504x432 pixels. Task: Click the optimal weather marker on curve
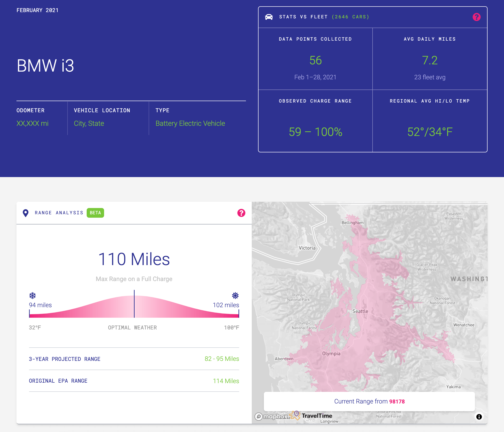tap(134, 304)
